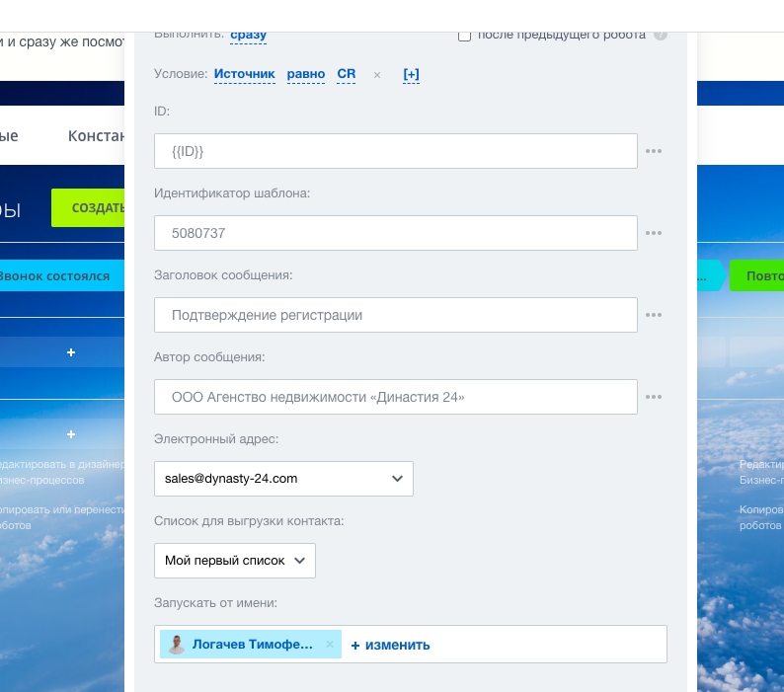Open the ellipsis menu beside ID field
784x692 pixels.
[x=653, y=151]
